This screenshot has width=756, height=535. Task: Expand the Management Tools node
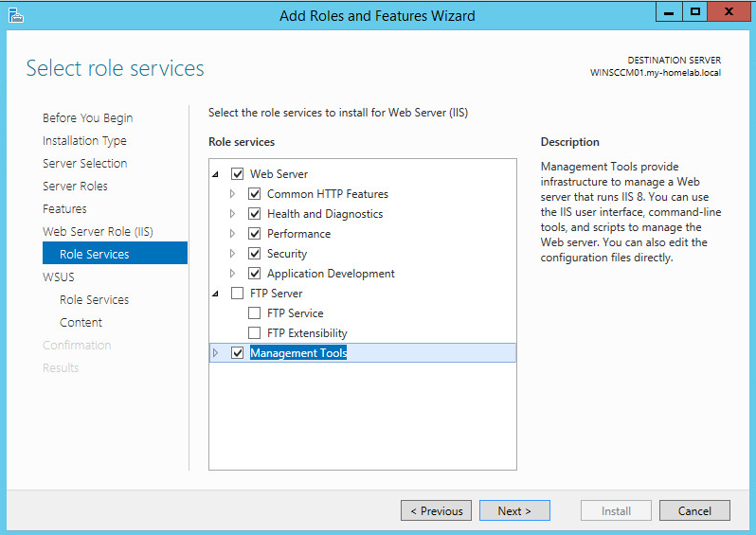pos(216,353)
